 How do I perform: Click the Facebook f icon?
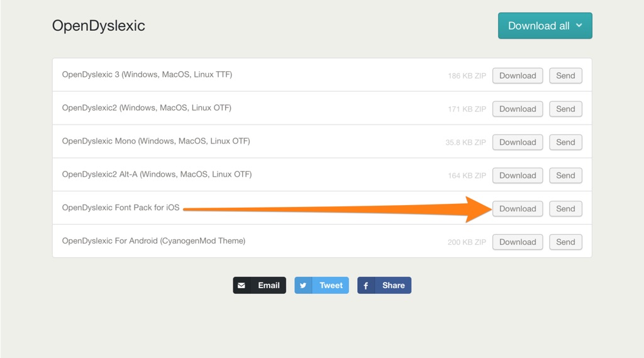(366, 286)
